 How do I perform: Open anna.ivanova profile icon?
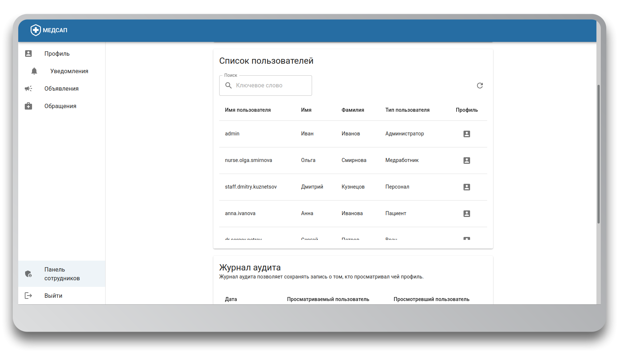[466, 214]
